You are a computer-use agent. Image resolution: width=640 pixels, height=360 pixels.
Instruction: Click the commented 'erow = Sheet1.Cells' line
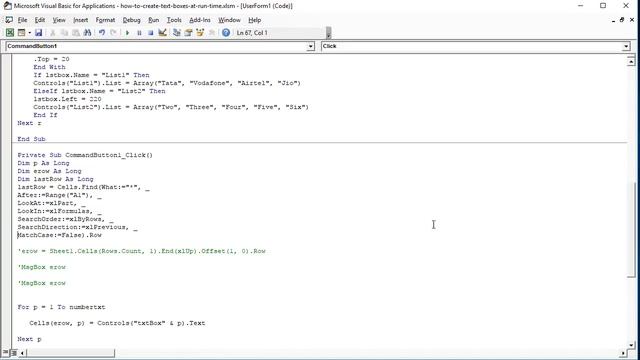point(142,251)
